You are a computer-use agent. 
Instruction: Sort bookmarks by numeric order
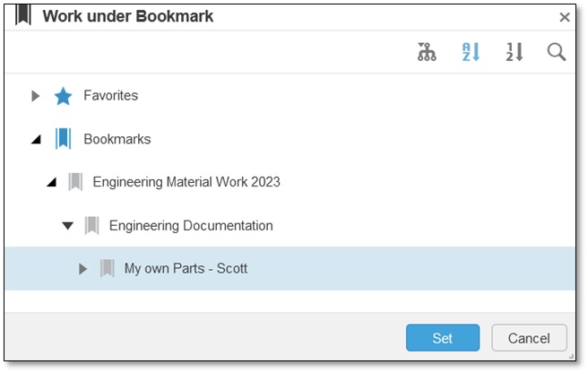tap(513, 52)
